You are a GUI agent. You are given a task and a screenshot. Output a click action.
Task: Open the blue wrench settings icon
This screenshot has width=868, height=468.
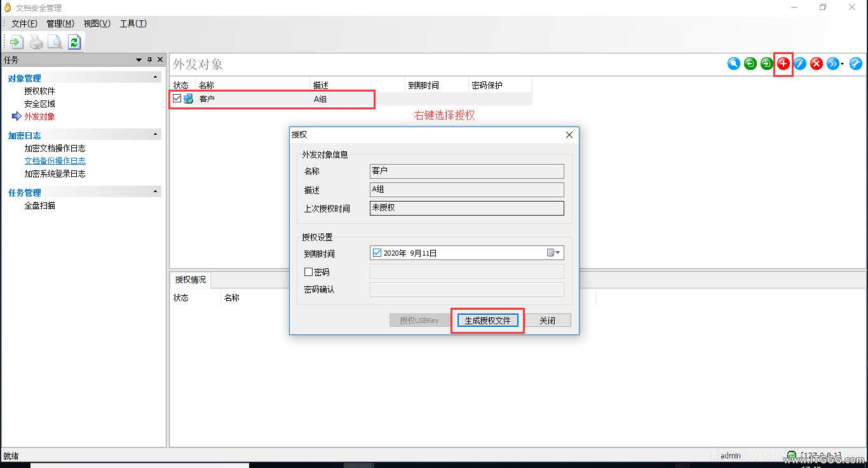point(856,64)
